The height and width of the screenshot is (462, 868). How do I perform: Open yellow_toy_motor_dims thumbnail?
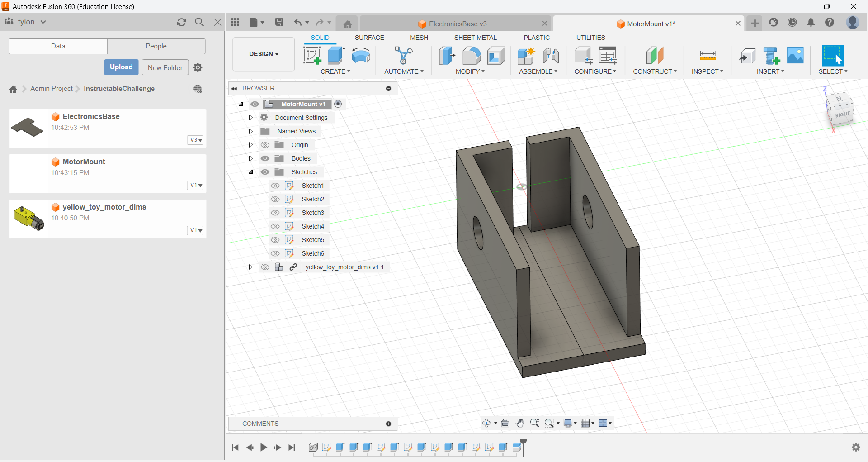click(28, 219)
